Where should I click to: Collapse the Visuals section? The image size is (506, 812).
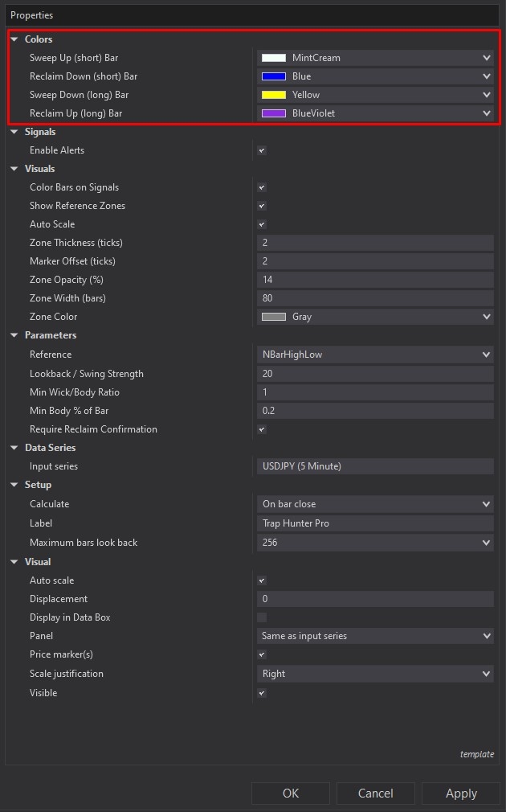coord(14,168)
